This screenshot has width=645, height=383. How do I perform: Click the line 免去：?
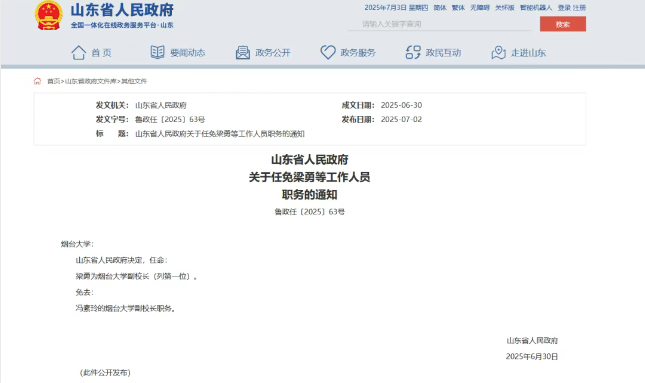(85, 292)
